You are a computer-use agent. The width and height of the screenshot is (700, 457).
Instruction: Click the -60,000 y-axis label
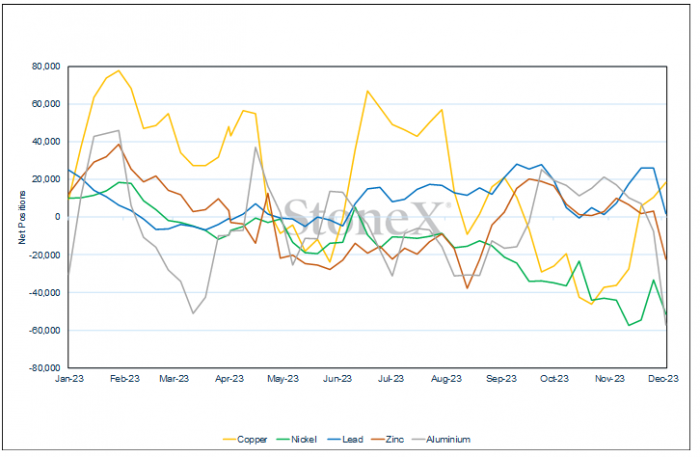(45, 330)
